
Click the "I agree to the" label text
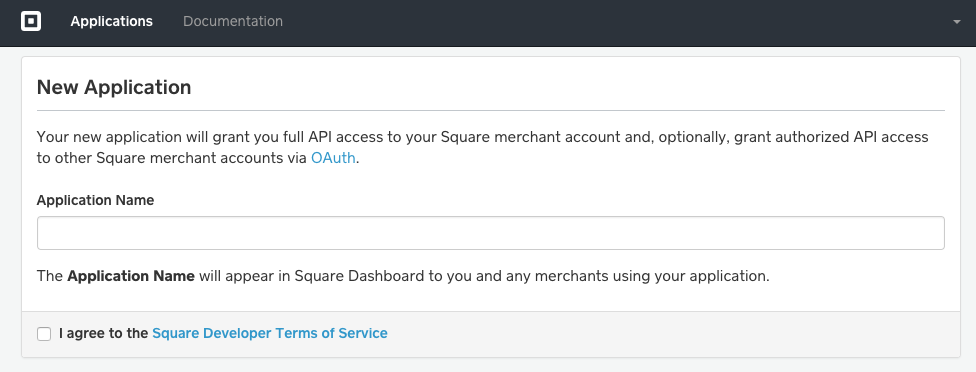click(x=103, y=333)
